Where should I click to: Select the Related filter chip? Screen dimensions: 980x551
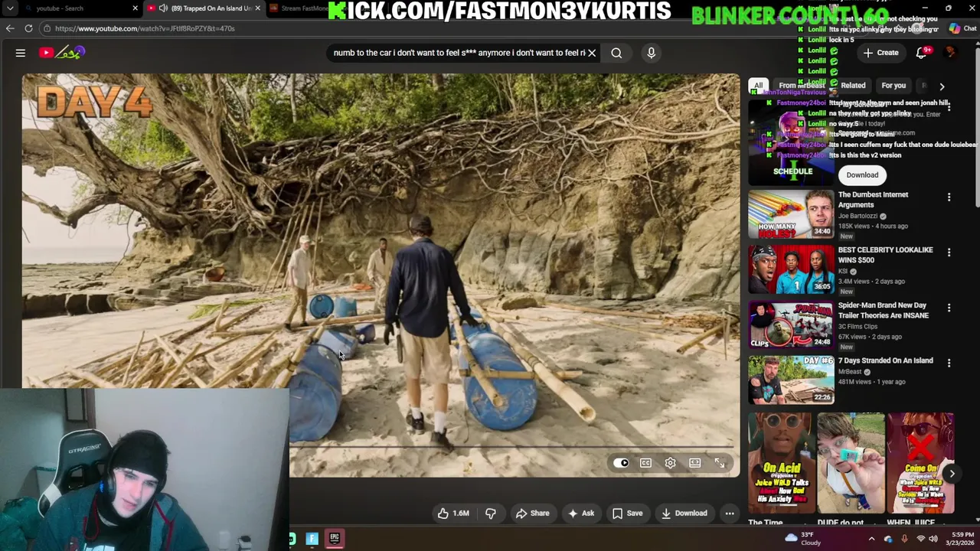(x=853, y=86)
